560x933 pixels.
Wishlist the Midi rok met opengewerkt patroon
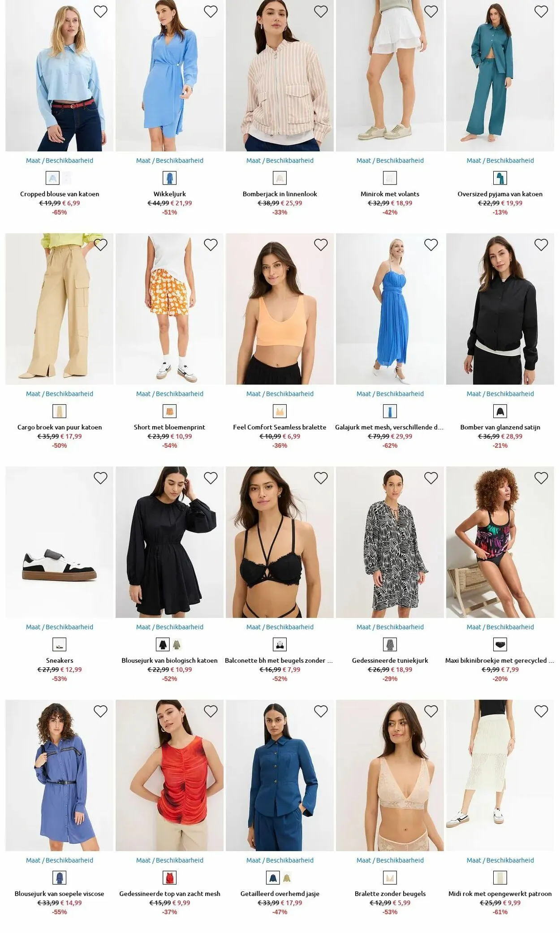click(541, 711)
